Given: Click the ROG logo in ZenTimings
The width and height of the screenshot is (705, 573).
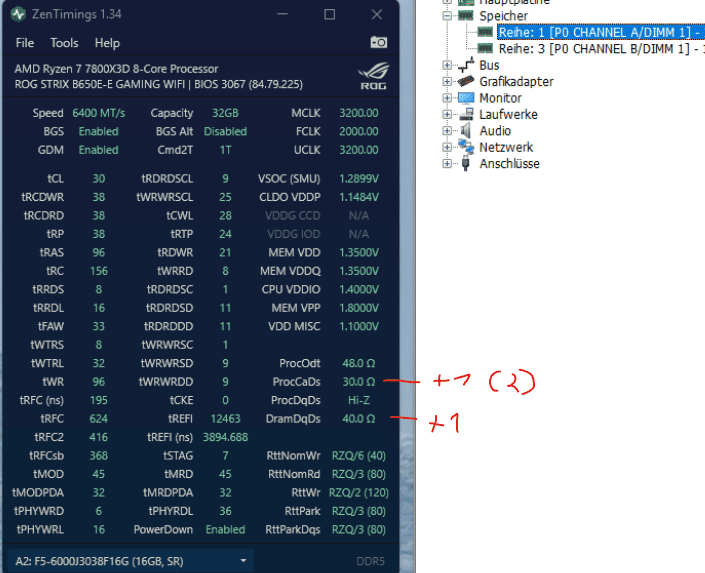Looking at the screenshot, I should point(373,76).
